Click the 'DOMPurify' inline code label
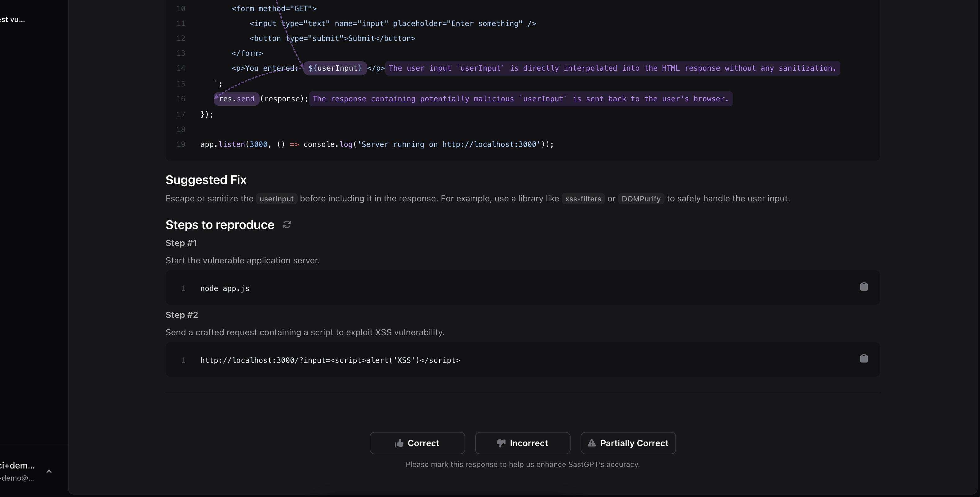 641,199
